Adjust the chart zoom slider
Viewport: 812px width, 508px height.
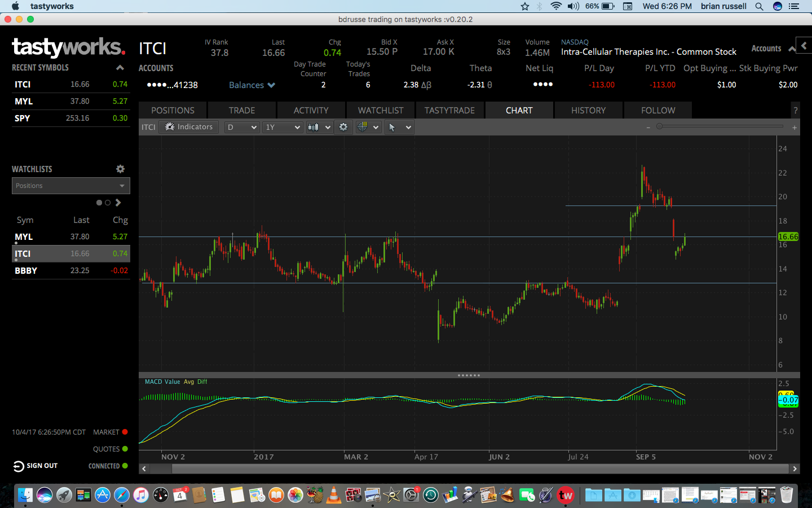click(659, 126)
